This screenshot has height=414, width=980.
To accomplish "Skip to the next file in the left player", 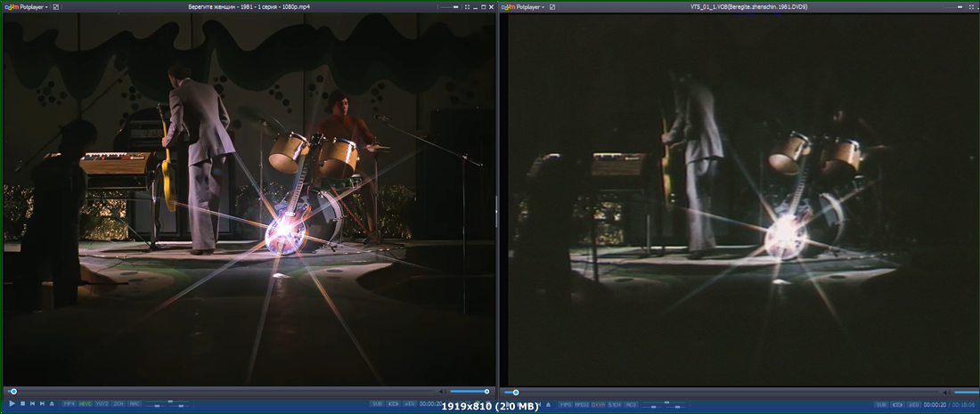I will (x=42, y=404).
